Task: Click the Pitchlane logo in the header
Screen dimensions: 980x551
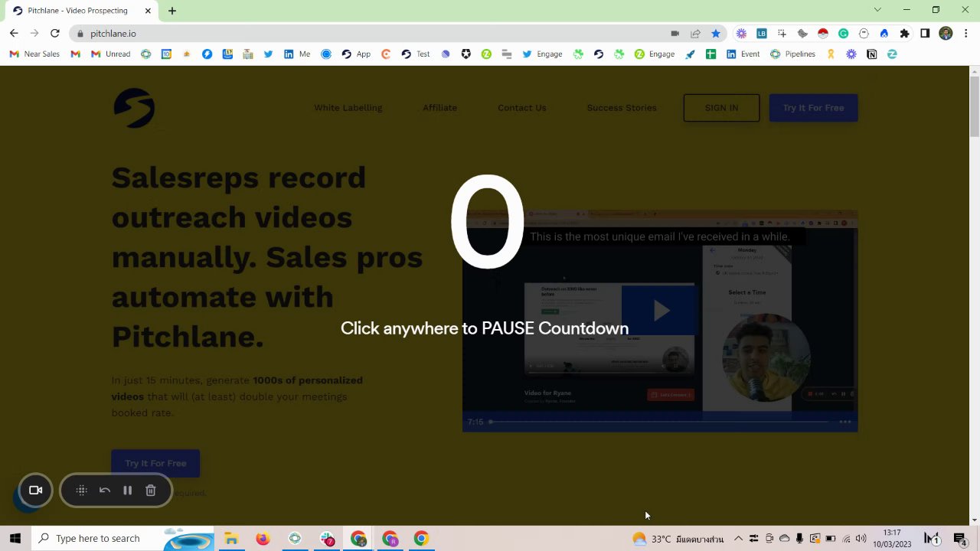Action: coord(134,108)
